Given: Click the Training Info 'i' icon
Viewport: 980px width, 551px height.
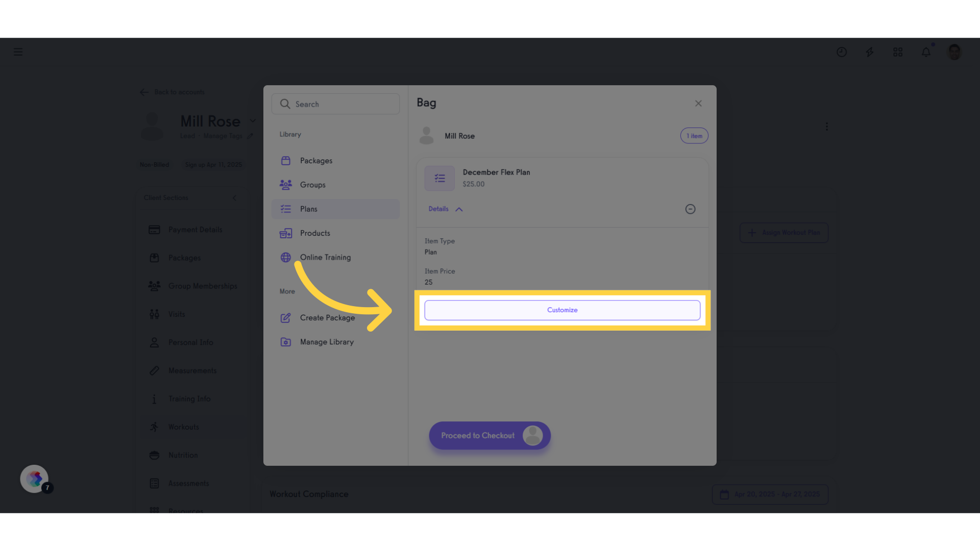Looking at the screenshot, I should click(154, 399).
